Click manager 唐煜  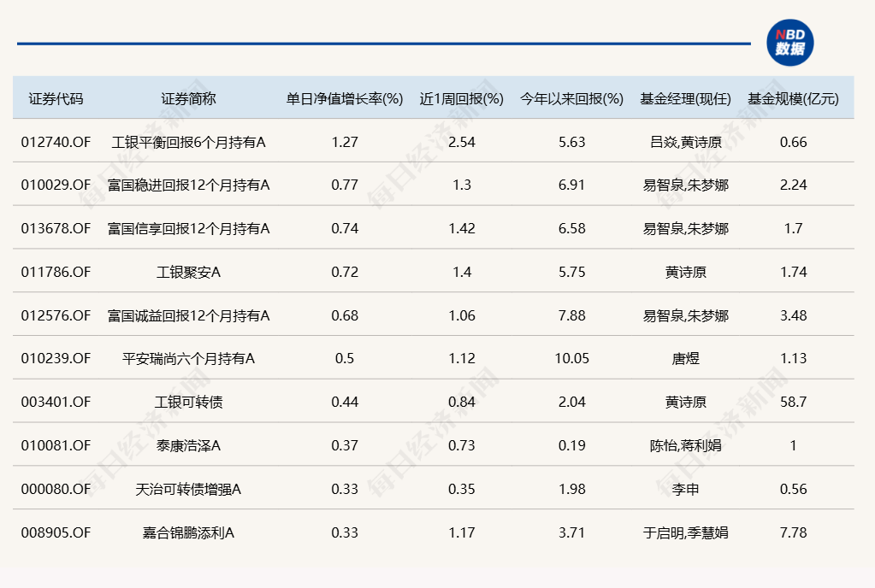(685, 358)
